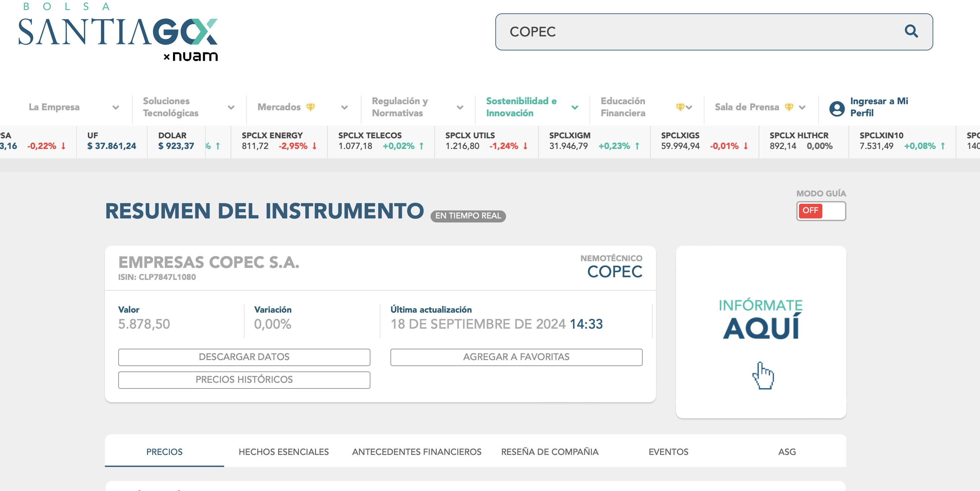Switch to the HECHOS ESENCIALES tab
Screen dimensions: 980x491
pos(284,452)
